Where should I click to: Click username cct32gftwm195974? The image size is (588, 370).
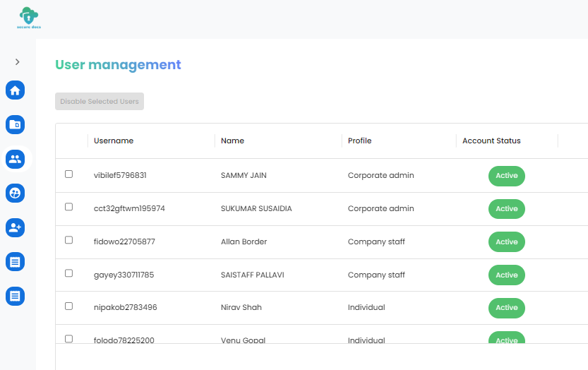[129, 208]
